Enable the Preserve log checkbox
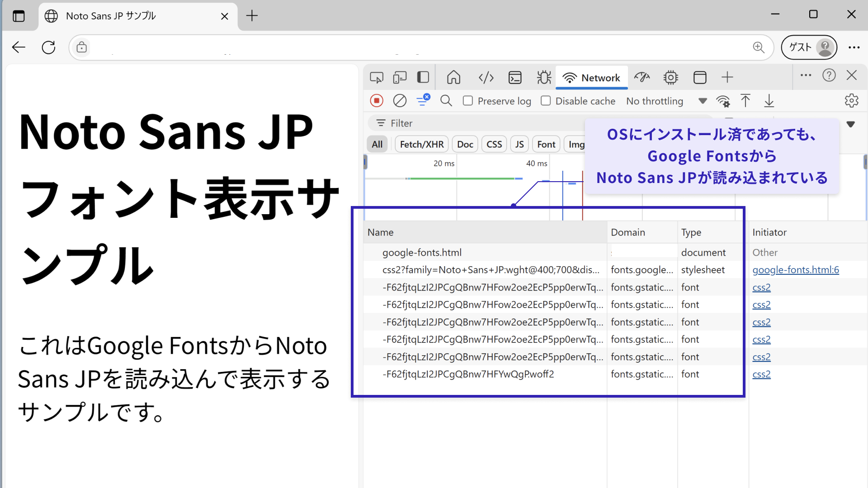 click(x=468, y=101)
